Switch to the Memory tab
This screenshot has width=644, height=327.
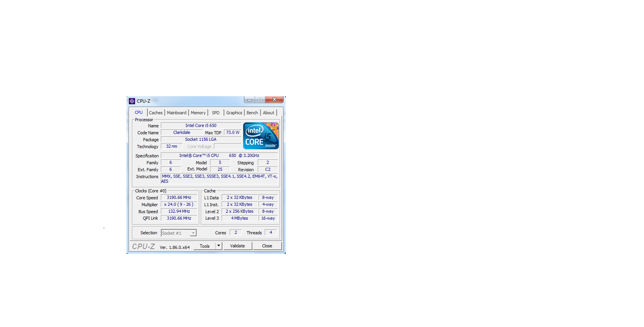198,113
